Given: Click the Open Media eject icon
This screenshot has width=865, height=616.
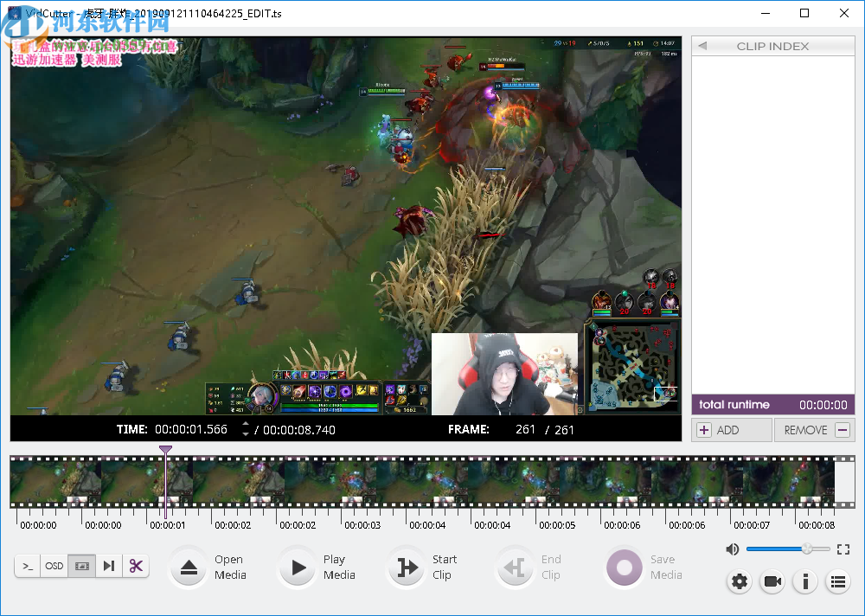Looking at the screenshot, I should [x=189, y=568].
